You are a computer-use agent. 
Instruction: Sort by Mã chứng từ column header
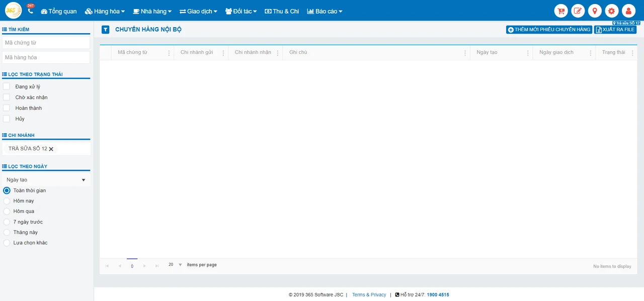click(132, 52)
